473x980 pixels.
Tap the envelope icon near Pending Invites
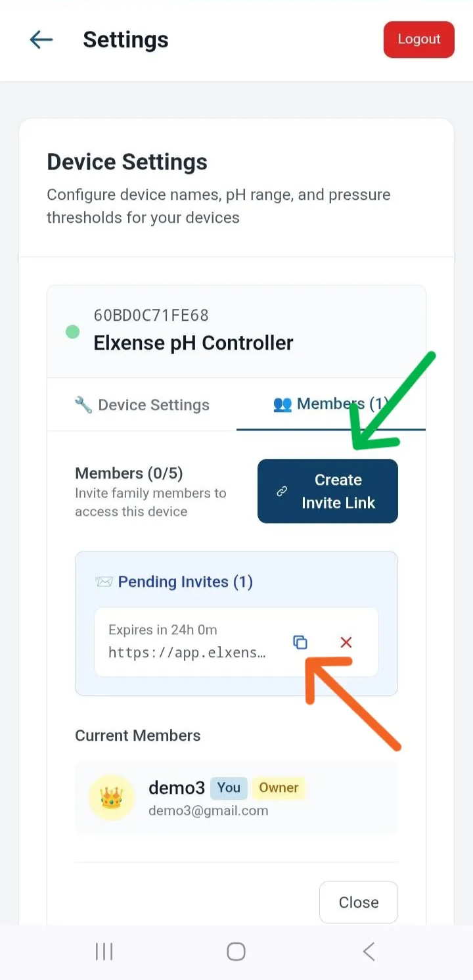104,582
